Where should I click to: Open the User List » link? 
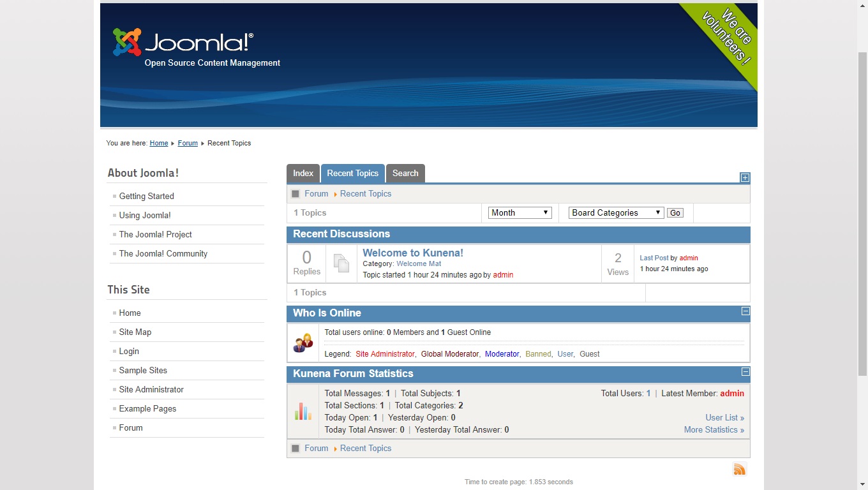click(x=724, y=417)
